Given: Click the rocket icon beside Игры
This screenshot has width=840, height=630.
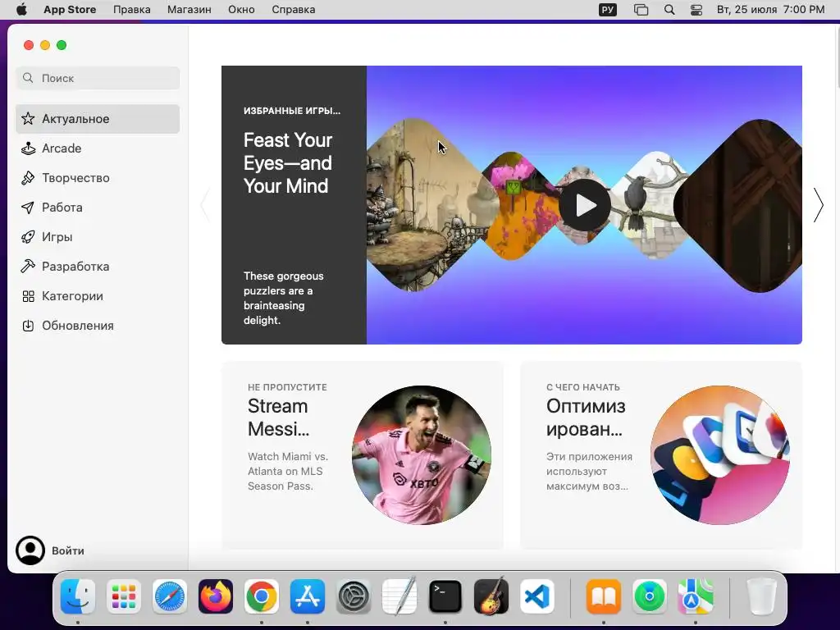Looking at the screenshot, I should (x=28, y=237).
